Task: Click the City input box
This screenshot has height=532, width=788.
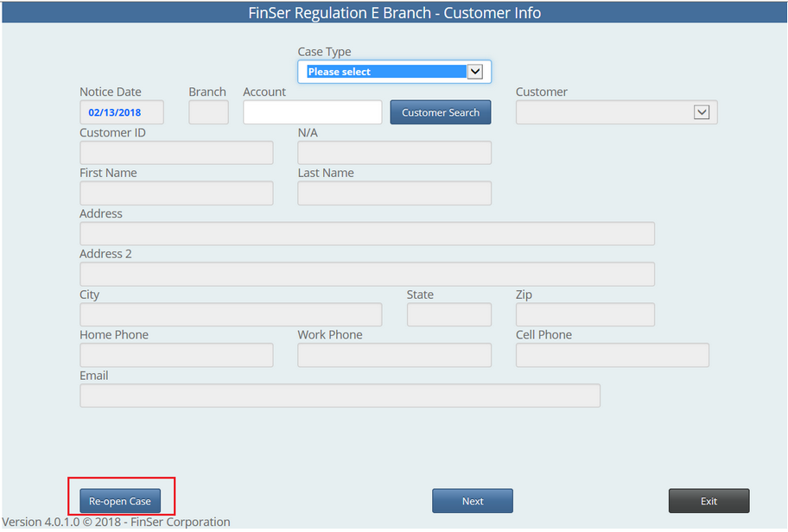Action: 231,314
